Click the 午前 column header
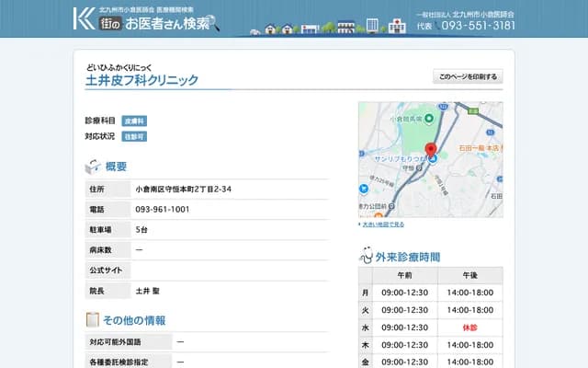The width and height of the screenshot is (588, 368). (404, 275)
